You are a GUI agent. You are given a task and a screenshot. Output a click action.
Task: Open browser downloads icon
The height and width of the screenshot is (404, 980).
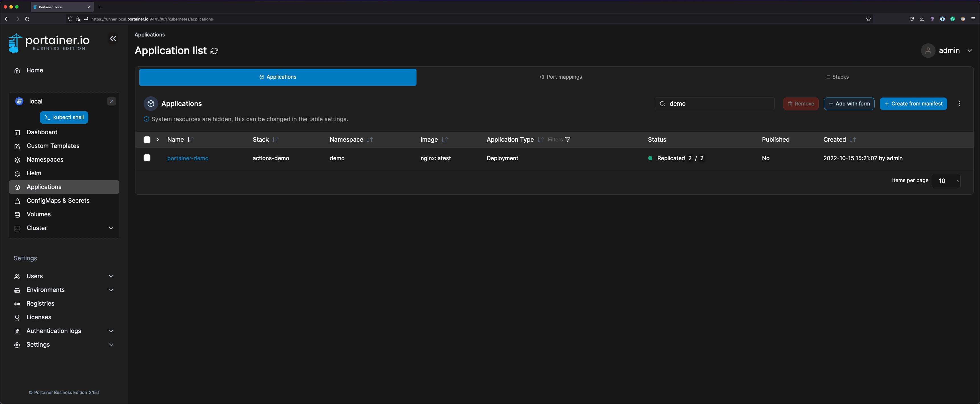pos(922,19)
